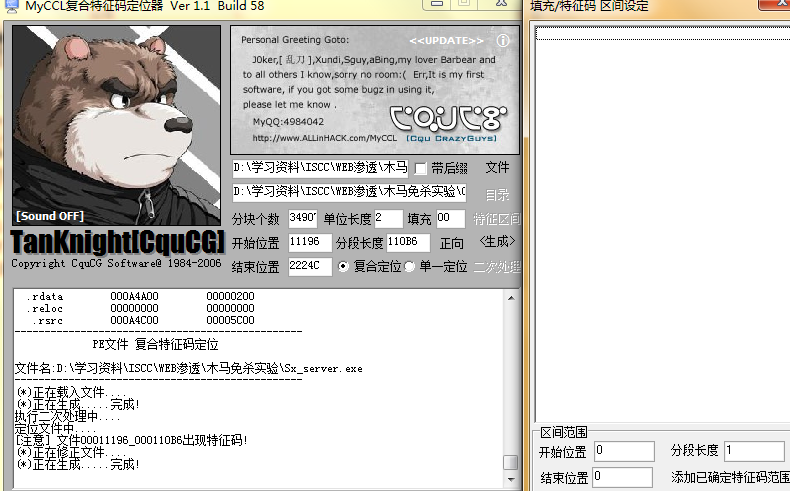Click the 填充 value field
The width and height of the screenshot is (790, 491).
pyautogui.click(x=450, y=218)
